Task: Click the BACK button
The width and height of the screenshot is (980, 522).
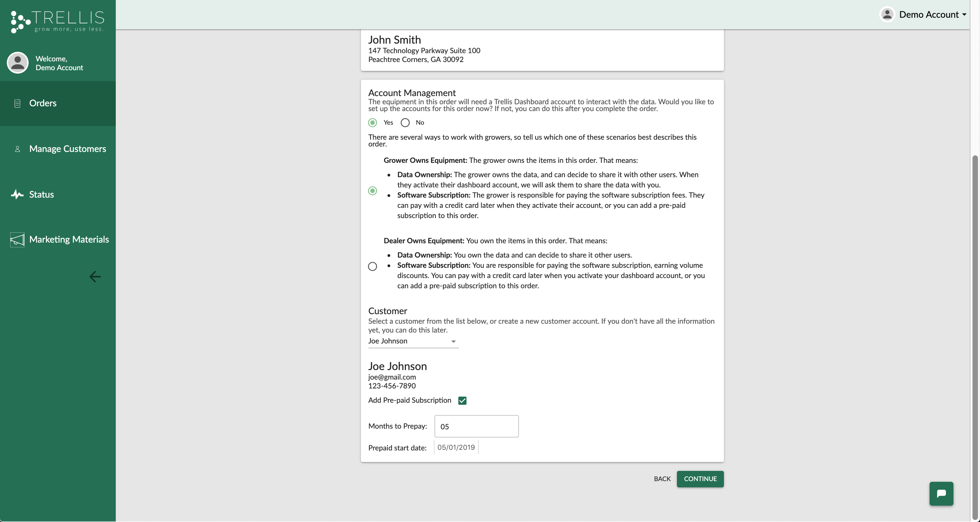Action: pyautogui.click(x=662, y=479)
